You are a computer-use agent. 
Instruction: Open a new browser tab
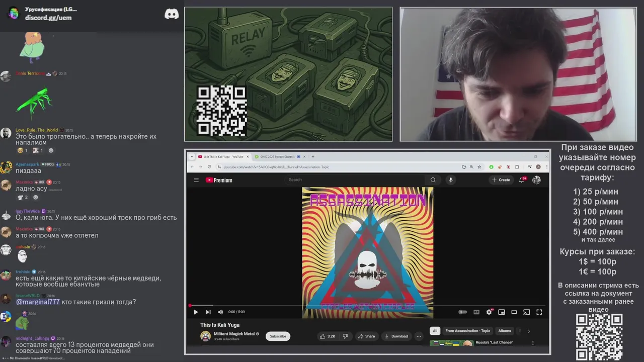click(313, 157)
